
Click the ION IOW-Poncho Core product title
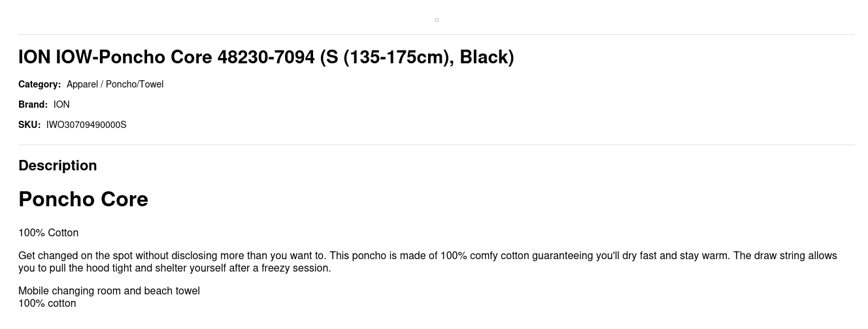[266, 57]
